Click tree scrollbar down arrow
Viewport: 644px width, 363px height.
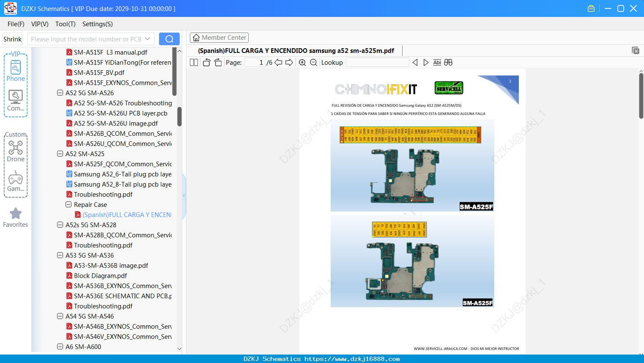coord(179,349)
